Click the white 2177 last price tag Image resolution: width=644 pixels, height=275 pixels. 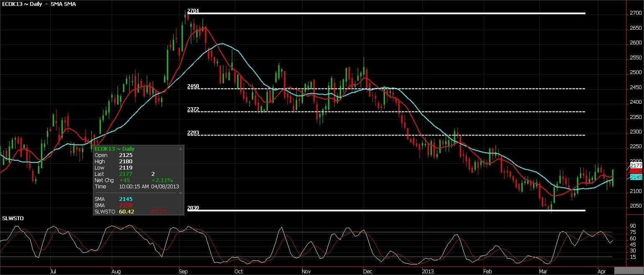coord(636,166)
